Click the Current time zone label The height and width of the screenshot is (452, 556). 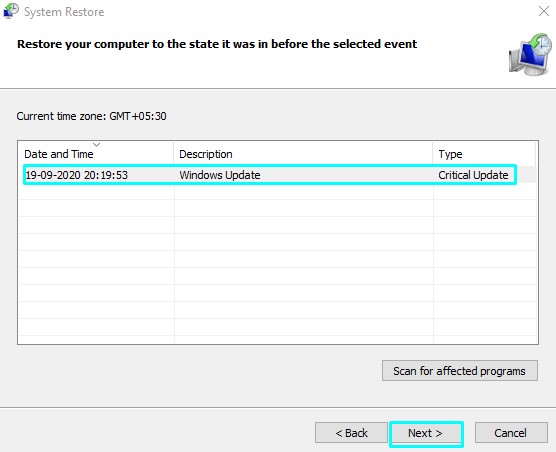[91, 116]
